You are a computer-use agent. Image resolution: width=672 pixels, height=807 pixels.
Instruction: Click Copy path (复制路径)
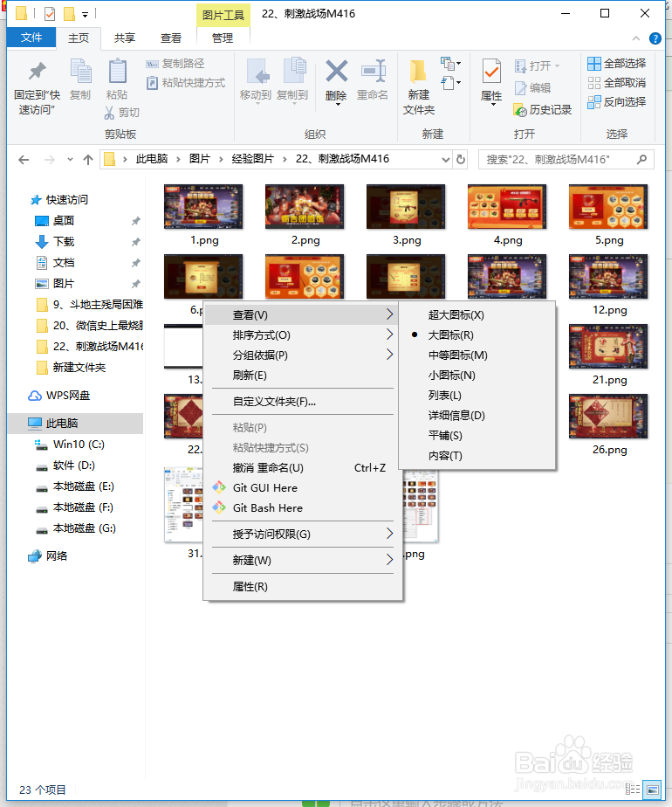point(175,63)
